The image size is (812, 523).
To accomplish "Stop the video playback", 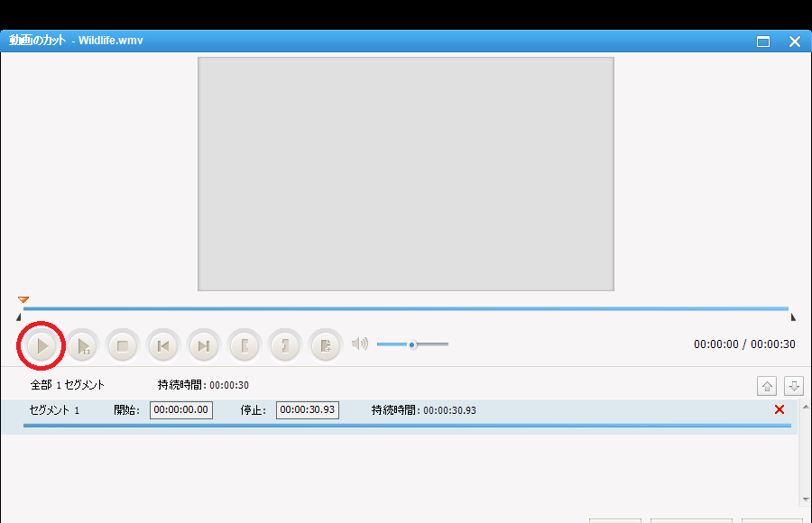I will 123,346.
